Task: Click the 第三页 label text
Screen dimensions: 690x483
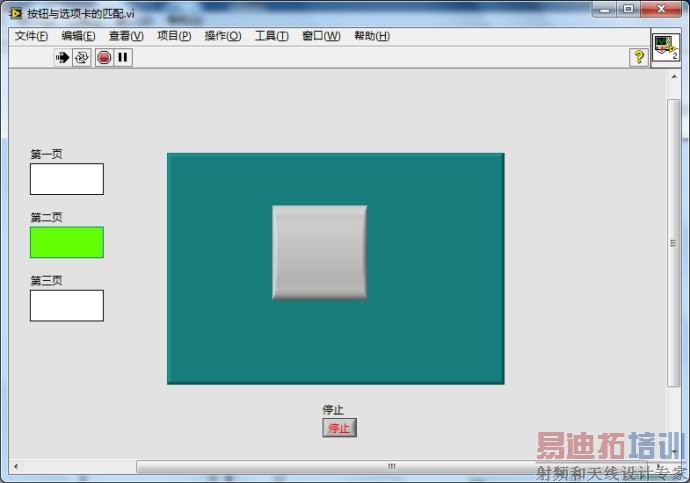Action: tap(46, 281)
